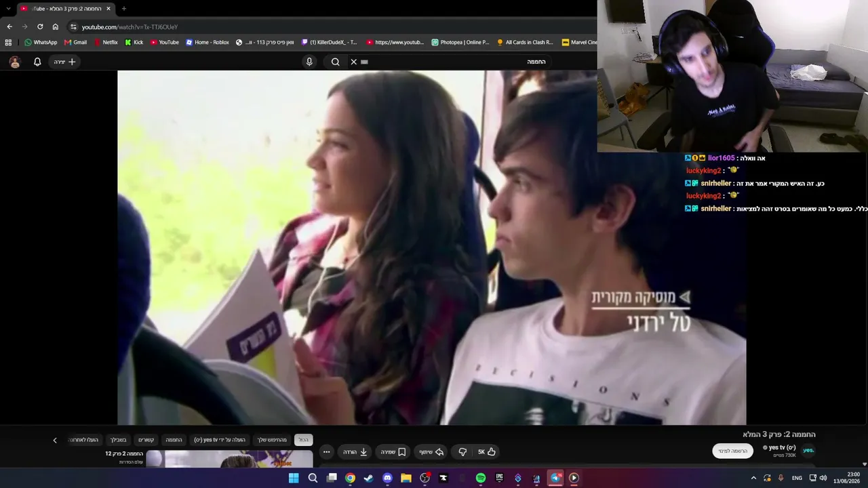Start YouTube voice search microphone

(x=309, y=62)
